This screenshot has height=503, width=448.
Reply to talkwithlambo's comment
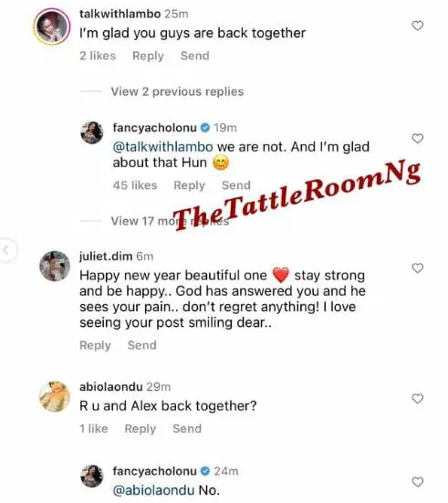pos(148,56)
